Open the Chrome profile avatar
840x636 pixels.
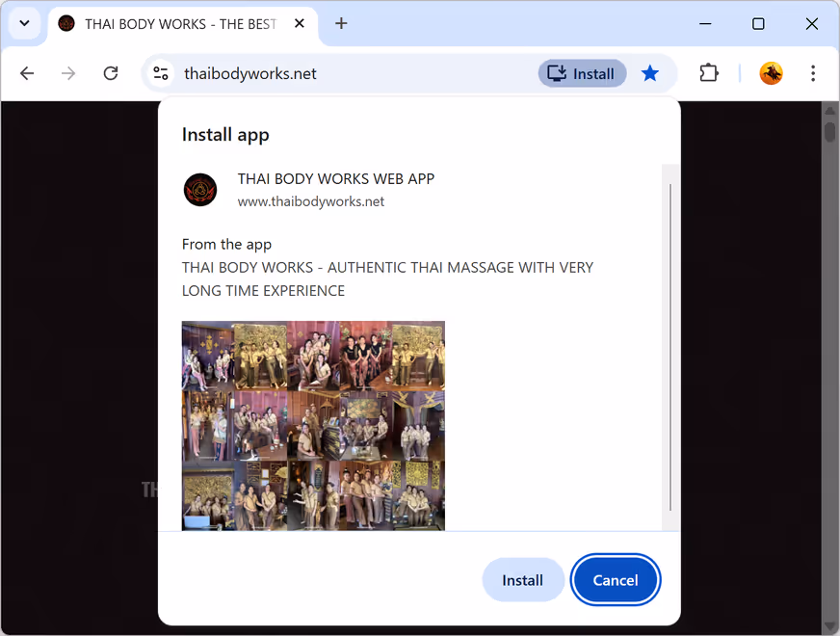tap(771, 73)
